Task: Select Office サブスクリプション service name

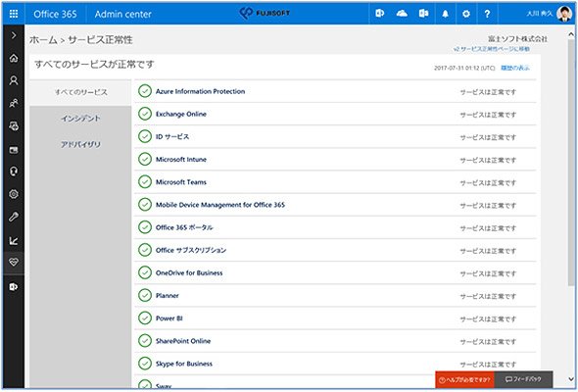Action: (191, 251)
